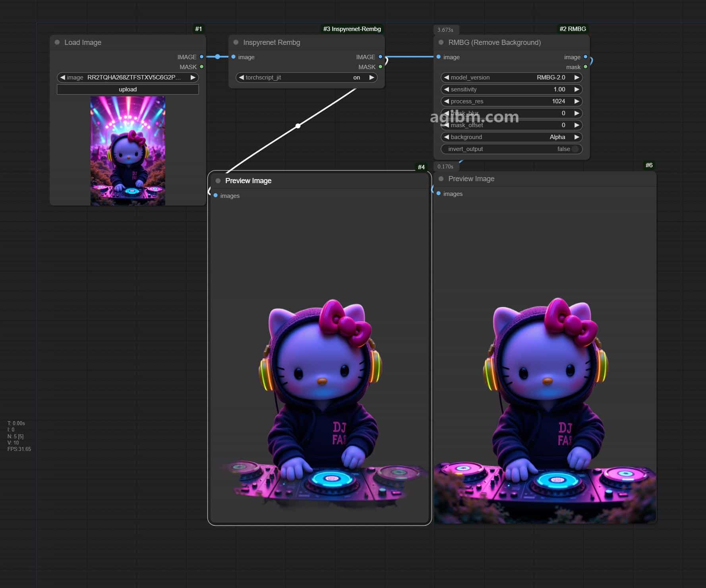Select previous image file with left arrow
The image size is (706, 588).
[x=63, y=77]
